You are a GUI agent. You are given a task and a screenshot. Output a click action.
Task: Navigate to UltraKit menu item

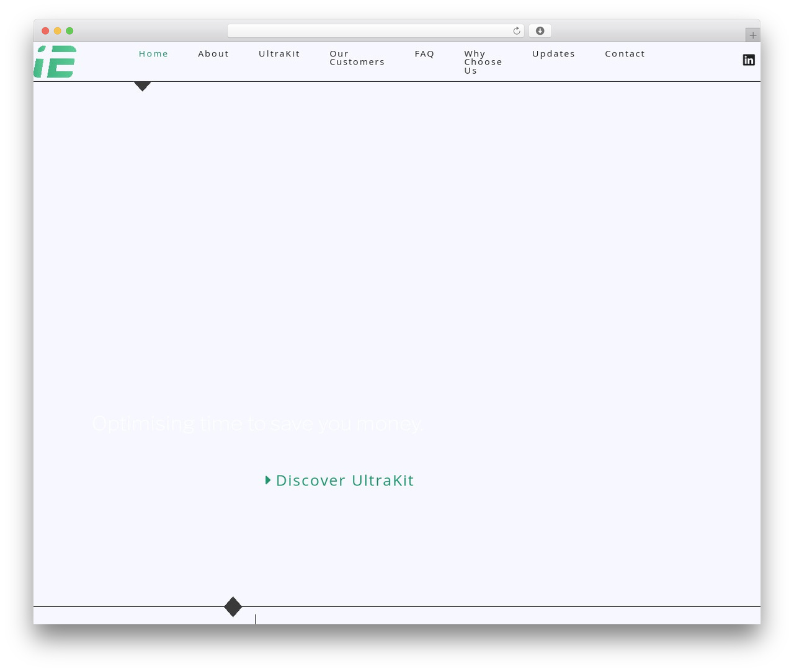point(279,54)
